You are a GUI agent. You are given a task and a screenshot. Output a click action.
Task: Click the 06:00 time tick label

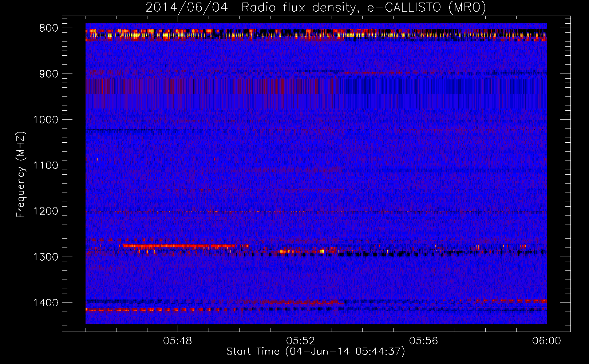click(x=546, y=341)
